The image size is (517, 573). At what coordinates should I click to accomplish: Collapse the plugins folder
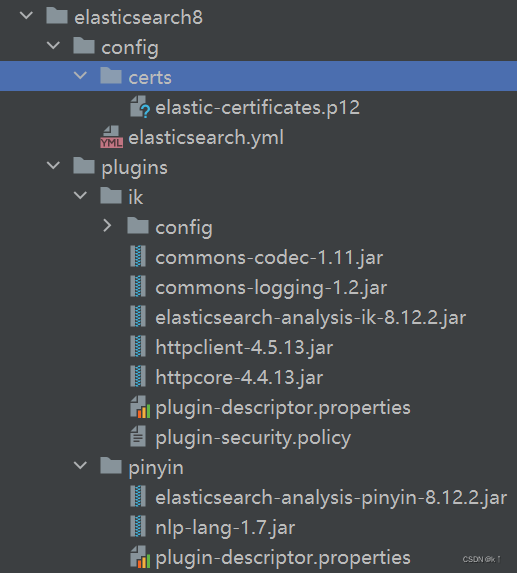pyautogui.click(x=53, y=166)
